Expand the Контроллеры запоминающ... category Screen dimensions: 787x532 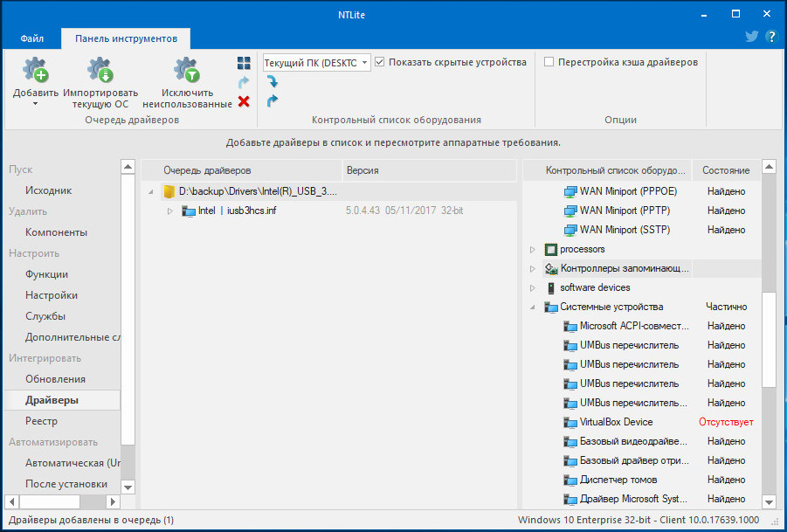coord(533,268)
